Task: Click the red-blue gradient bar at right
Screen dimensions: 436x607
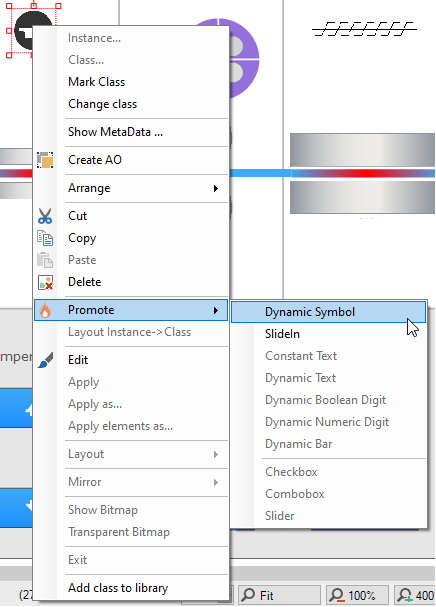Action: [363, 173]
